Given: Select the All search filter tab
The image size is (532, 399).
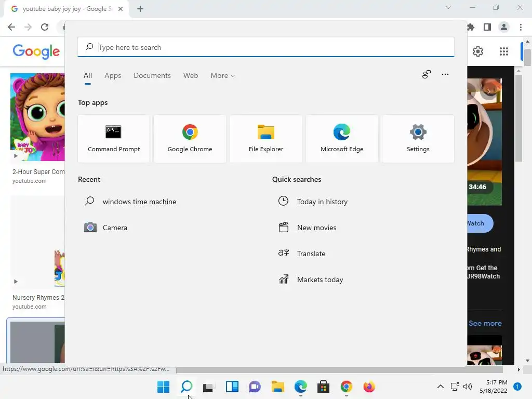Looking at the screenshot, I should pos(87,75).
